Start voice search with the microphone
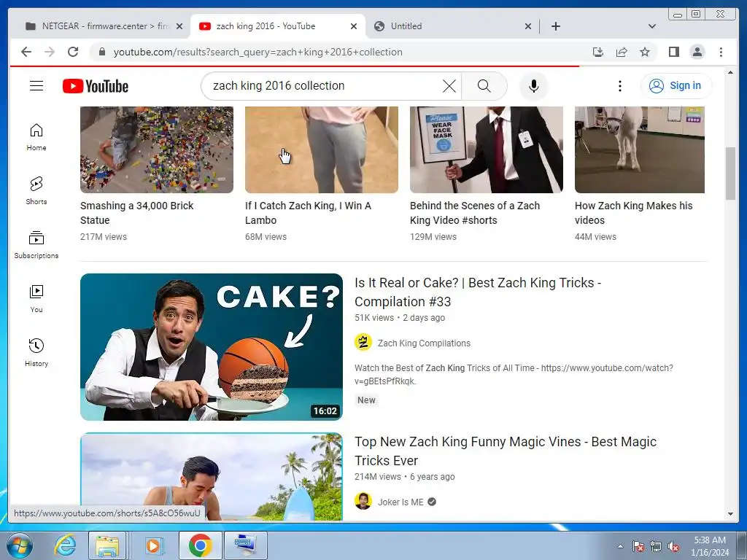747x560 pixels. (533, 86)
